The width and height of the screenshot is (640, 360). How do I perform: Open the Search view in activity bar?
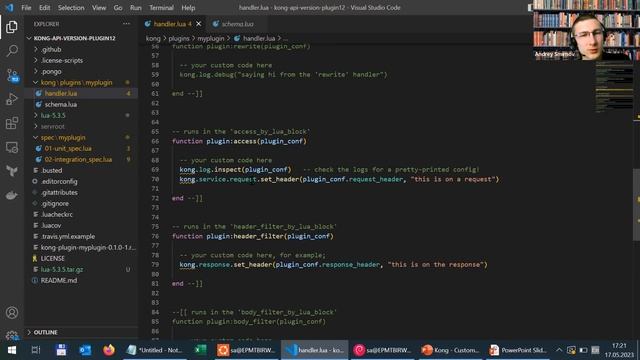pyautogui.click(x=12, y=51)
